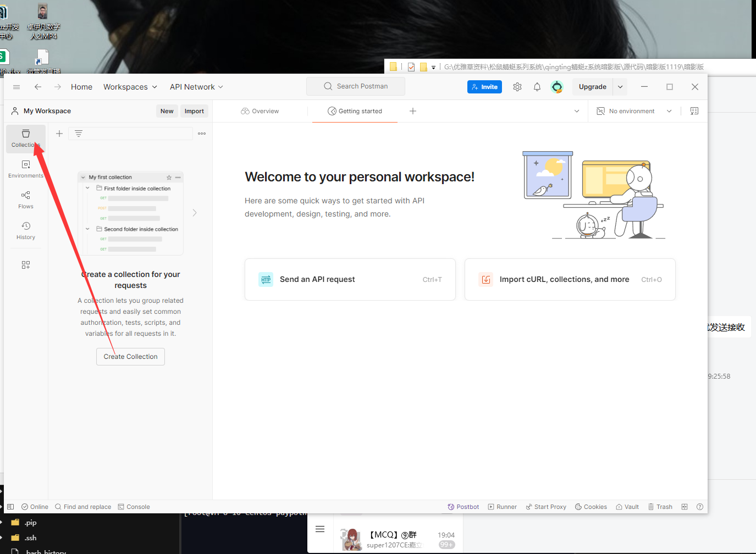Open the user avatar menu

(x=557, y=87)
